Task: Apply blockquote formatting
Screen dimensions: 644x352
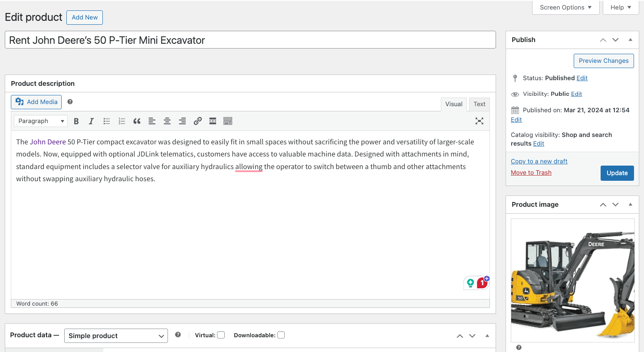Action: pyautogui.click(x=137, y=121)
